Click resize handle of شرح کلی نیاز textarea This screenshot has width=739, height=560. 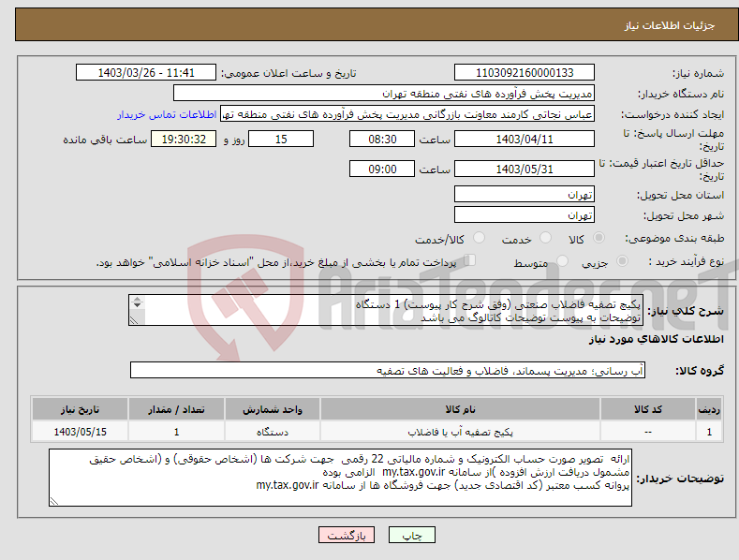pos(134,320)
